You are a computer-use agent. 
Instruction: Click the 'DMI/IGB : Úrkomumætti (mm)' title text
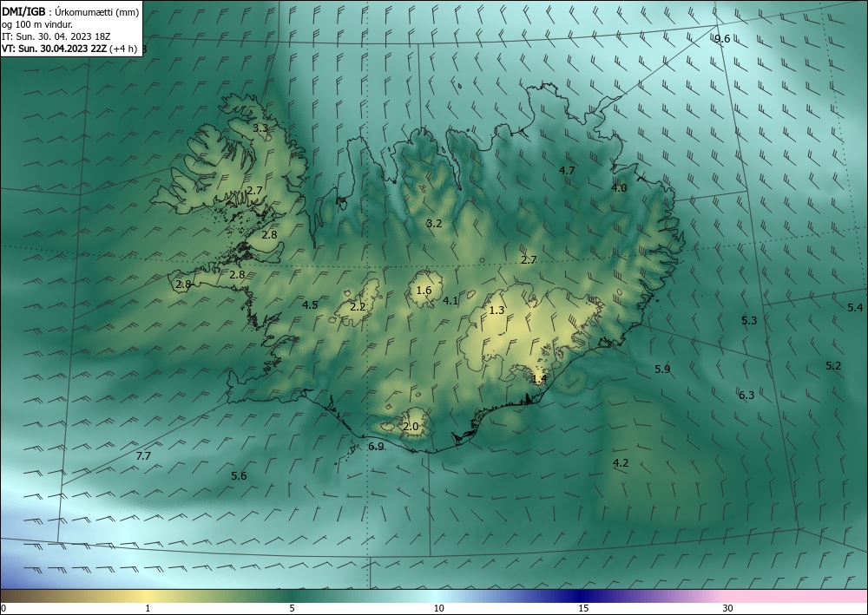pos(69,12)
